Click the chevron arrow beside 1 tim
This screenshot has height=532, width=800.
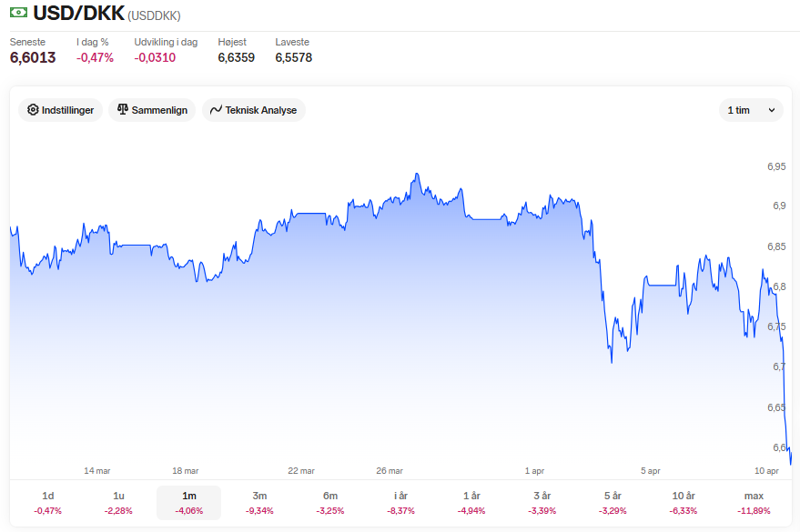[772, 110]
